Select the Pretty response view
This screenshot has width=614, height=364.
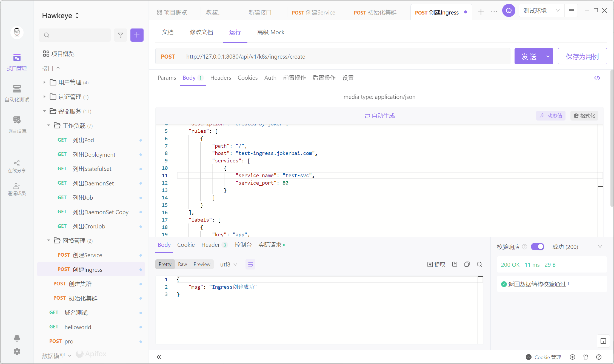point(165,264)
